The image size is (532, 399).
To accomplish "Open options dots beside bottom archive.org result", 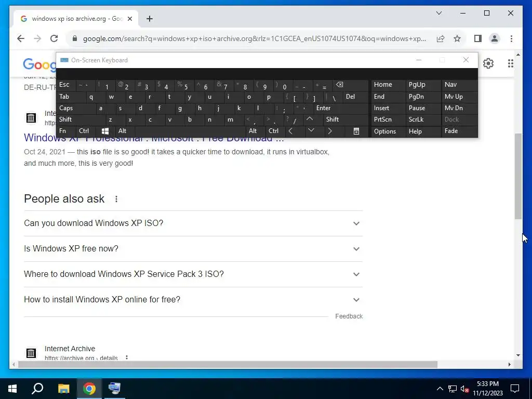I will 127,357.
